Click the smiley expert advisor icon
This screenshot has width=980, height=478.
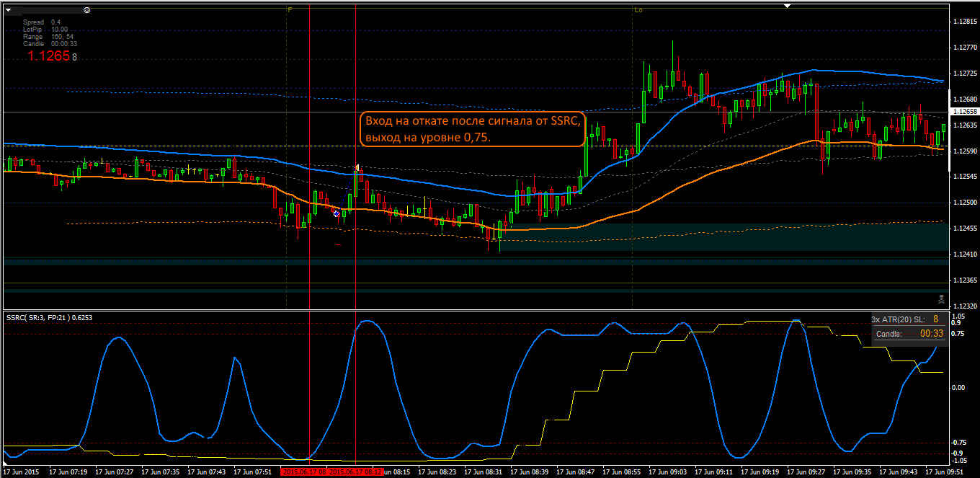(86, 11)
